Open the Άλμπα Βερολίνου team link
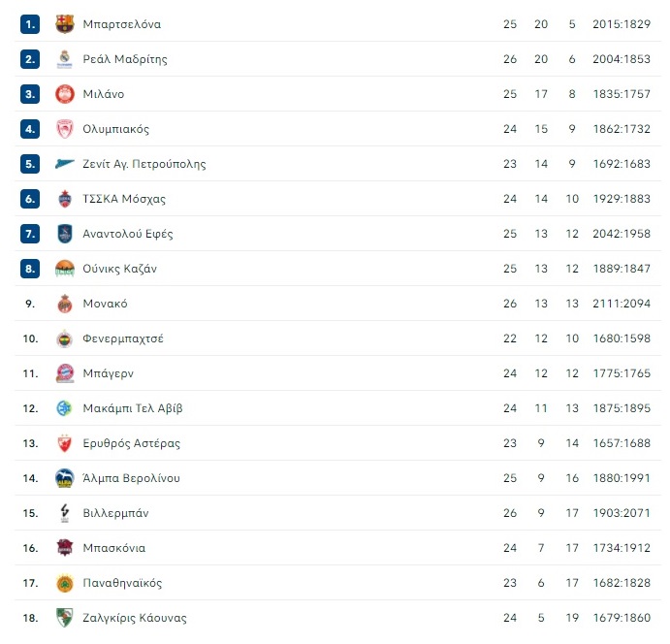The height and width of the screenshot is (644, 670). [131, 478]
